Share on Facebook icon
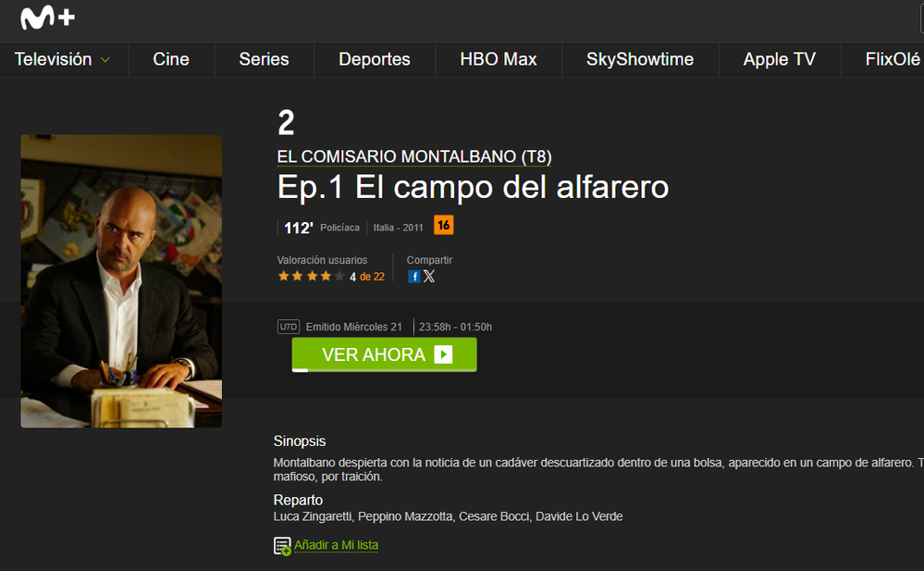The image size is (924, 571). pyautogui.click(x=414, y=277)
